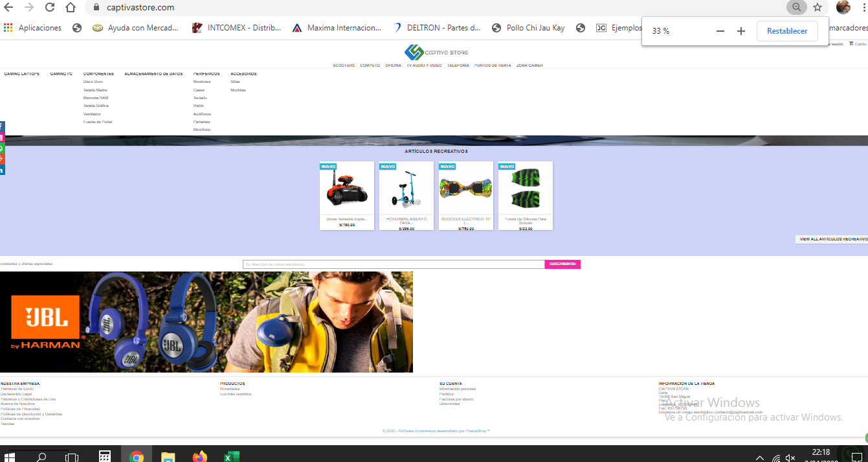Open the INTCOMEX bookmark
The height and width of the screenshot is (462, 868).
click(237, 28)
